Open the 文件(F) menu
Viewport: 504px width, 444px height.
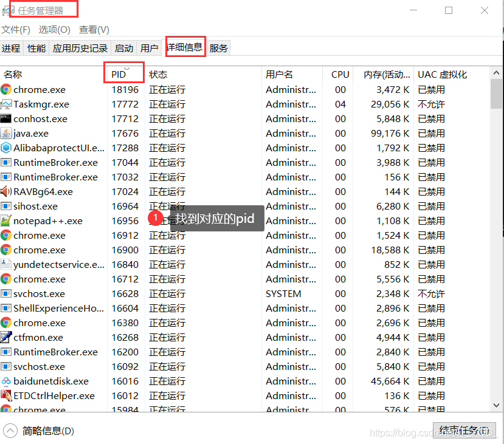point(16,30)
